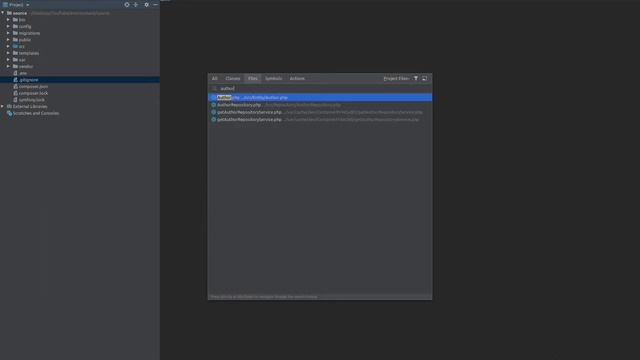Viewport: 640px width, 360px height.
Task: Expand the vendor folder
Action: (8, 66)
